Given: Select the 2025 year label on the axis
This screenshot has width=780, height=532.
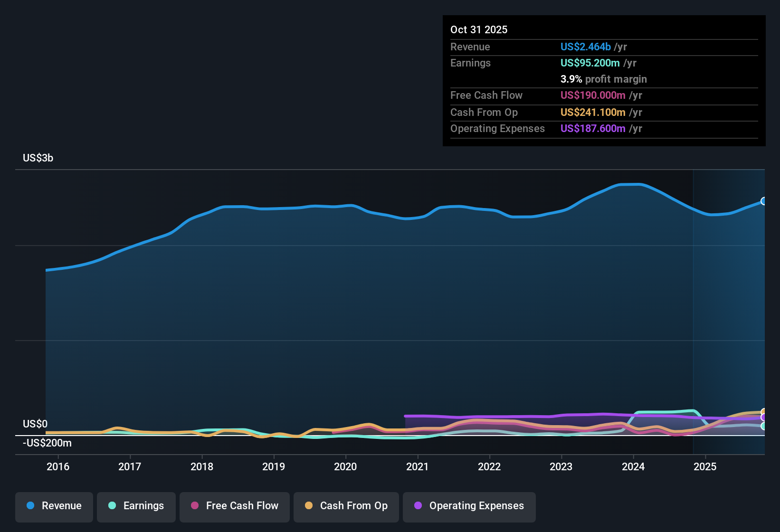Looking at the screenshot, I should pyautogui.click(x=705, y=466).
